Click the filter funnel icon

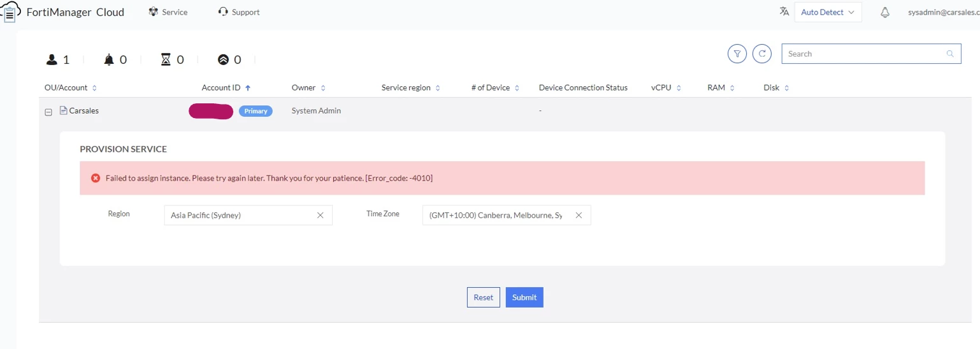[x=737, y=54]
